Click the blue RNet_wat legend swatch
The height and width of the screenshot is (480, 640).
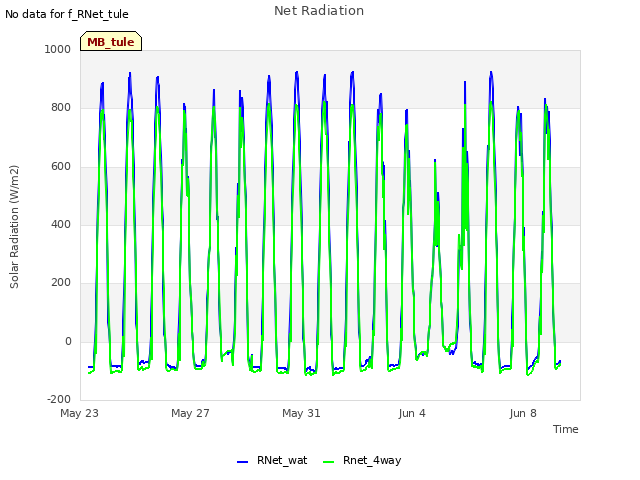[242, 462]
